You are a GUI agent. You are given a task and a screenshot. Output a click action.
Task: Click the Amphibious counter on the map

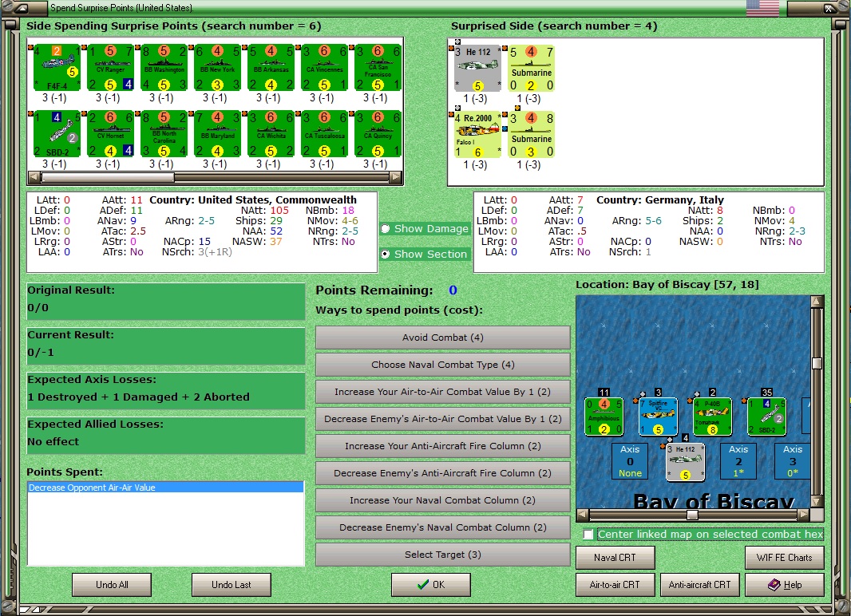tap(604, 417)
